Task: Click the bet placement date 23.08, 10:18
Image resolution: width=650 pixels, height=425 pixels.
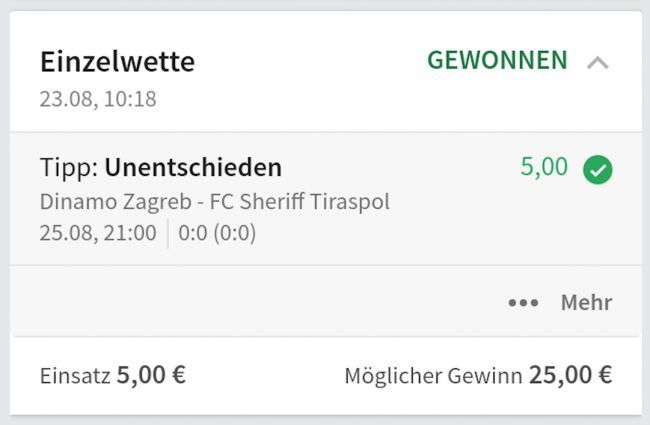Action: pyautogui.click(x=98, y=99)
